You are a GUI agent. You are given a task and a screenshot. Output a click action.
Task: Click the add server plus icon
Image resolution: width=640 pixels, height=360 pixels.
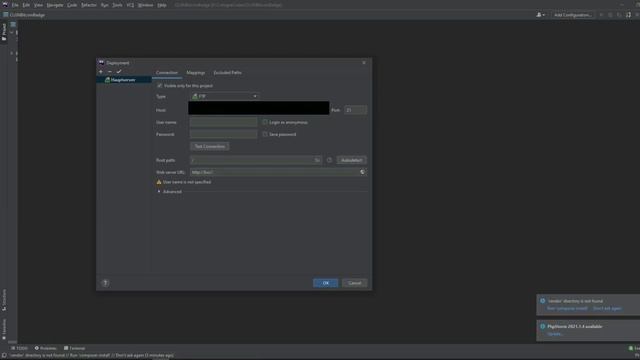click(x=101, y=72)
